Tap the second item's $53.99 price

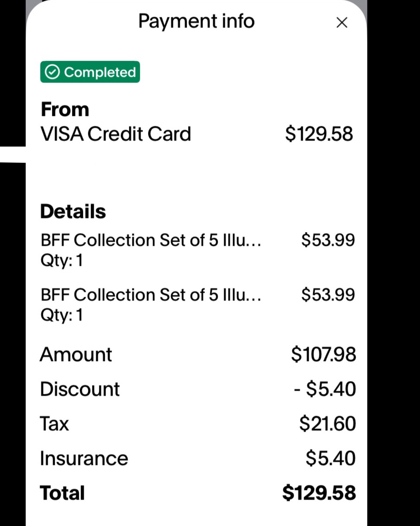pyautogui.click(x=328, y=295)
